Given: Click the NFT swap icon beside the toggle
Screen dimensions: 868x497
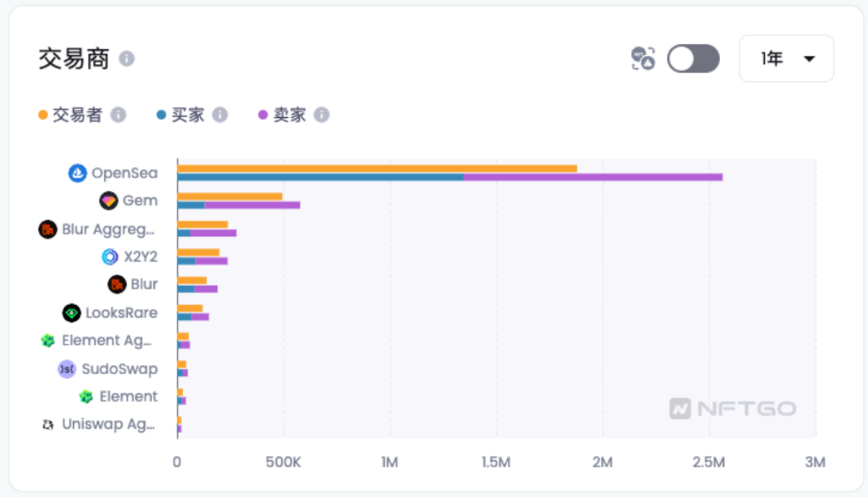Looking at the screenshot, I should pos(643,59).
